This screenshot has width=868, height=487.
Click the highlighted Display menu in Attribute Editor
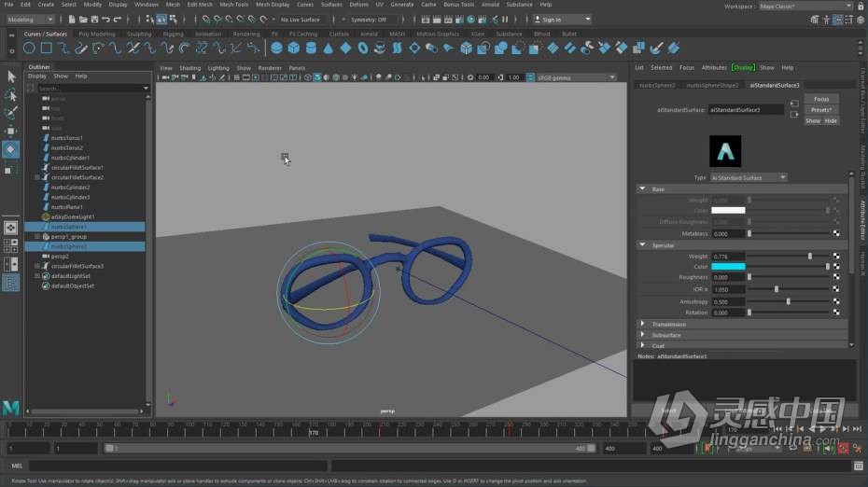(x=743, y=67)
